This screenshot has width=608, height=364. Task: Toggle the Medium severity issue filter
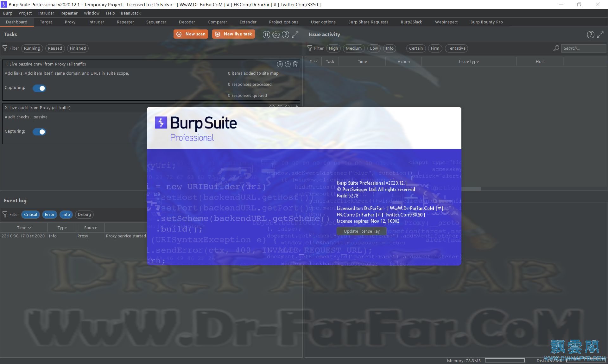353,48
